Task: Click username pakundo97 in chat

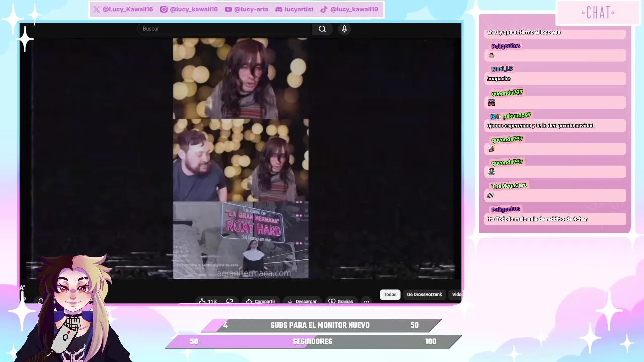Action: tap(517, 116)
